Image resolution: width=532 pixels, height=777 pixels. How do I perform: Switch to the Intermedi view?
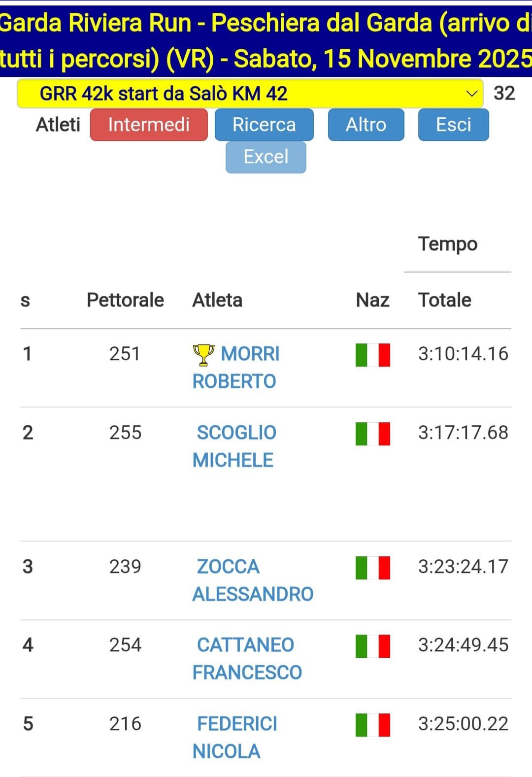149,125
